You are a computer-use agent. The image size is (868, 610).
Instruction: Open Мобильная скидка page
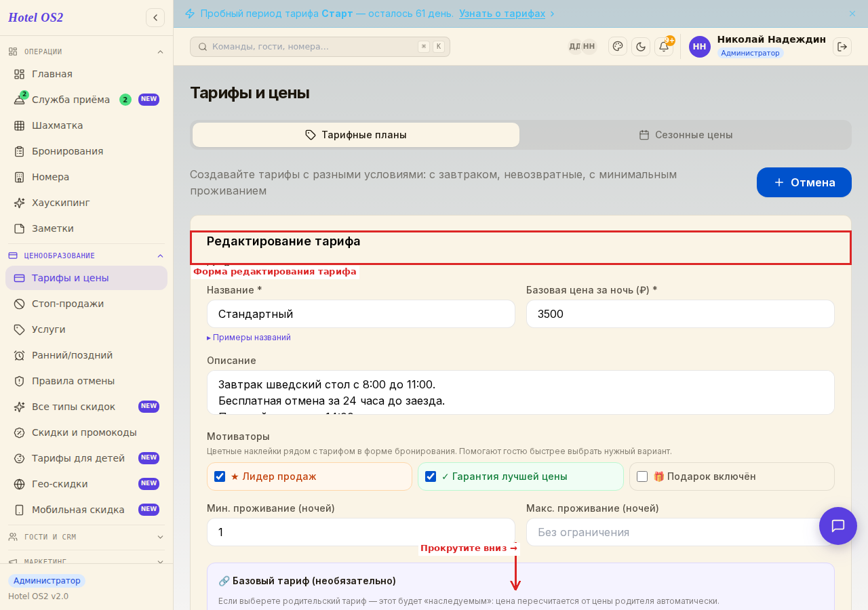(86, 510)
